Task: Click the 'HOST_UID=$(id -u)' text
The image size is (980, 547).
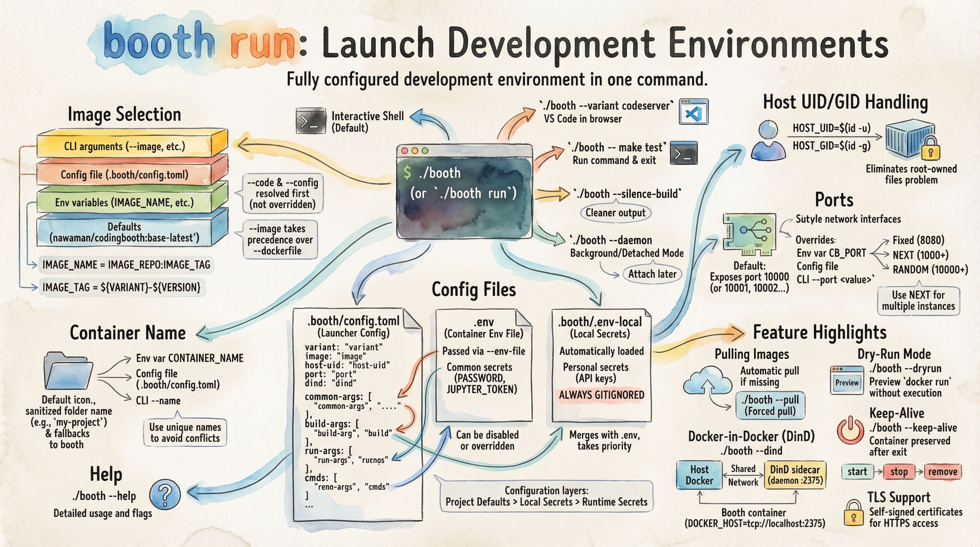Action: tap(832, 128)
